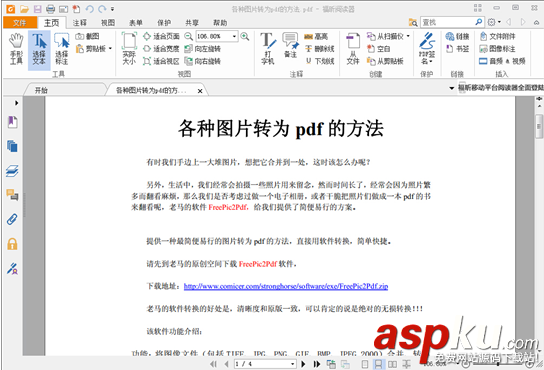This screenshot has width=544, height=370.
Task: Zoom out with the ribbon minus magnifier
Action: click(188, 36)
